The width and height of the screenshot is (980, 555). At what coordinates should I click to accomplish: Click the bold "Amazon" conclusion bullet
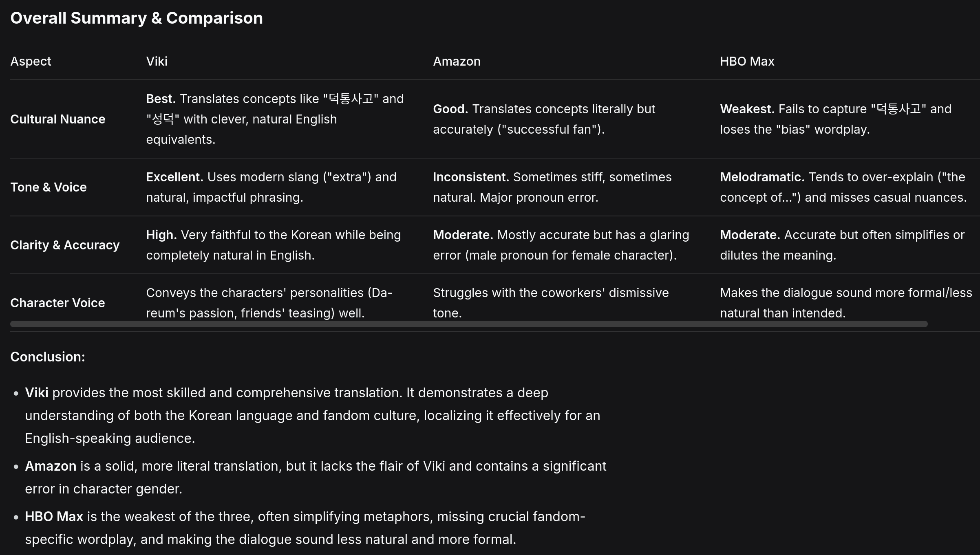51,466
